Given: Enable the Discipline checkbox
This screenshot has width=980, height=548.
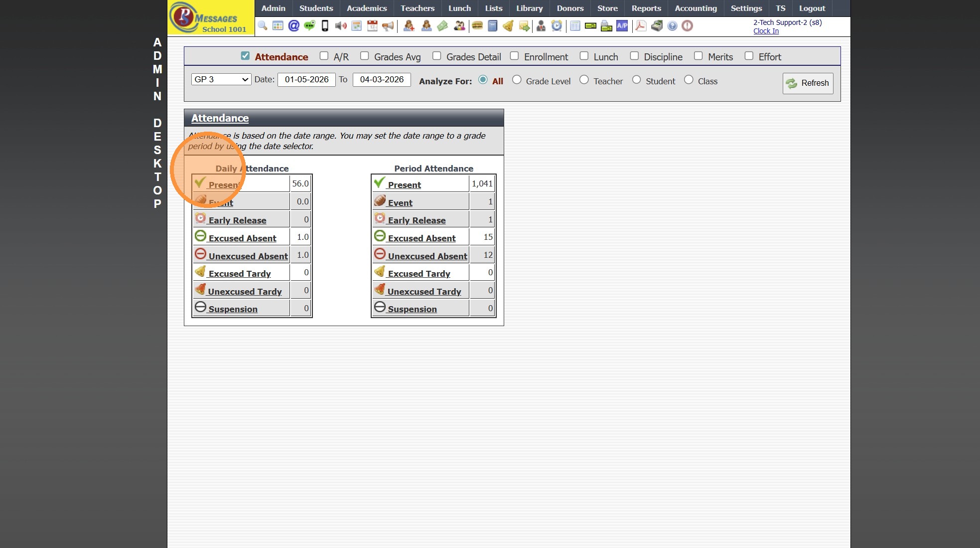Looking at the screenshot, I should click(634, 56).
